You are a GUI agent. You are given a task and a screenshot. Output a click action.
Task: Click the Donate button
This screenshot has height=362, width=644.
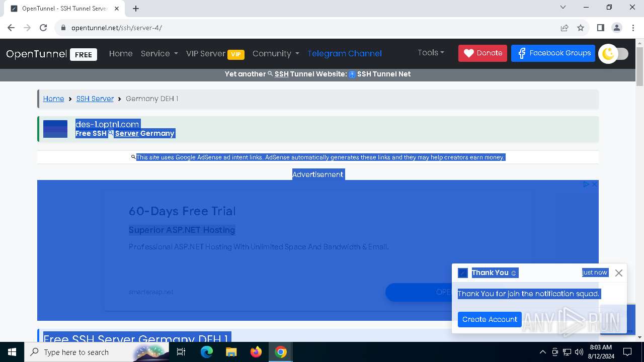coord(482,53)
